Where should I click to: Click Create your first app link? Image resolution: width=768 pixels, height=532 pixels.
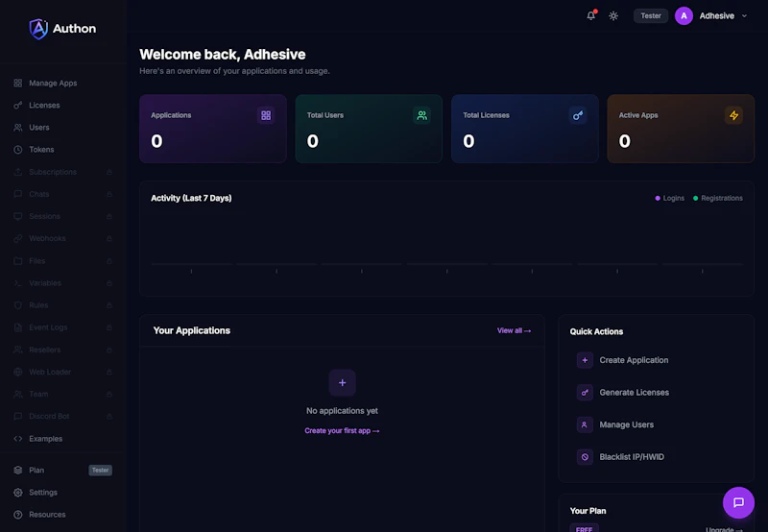tap(342, 430)
